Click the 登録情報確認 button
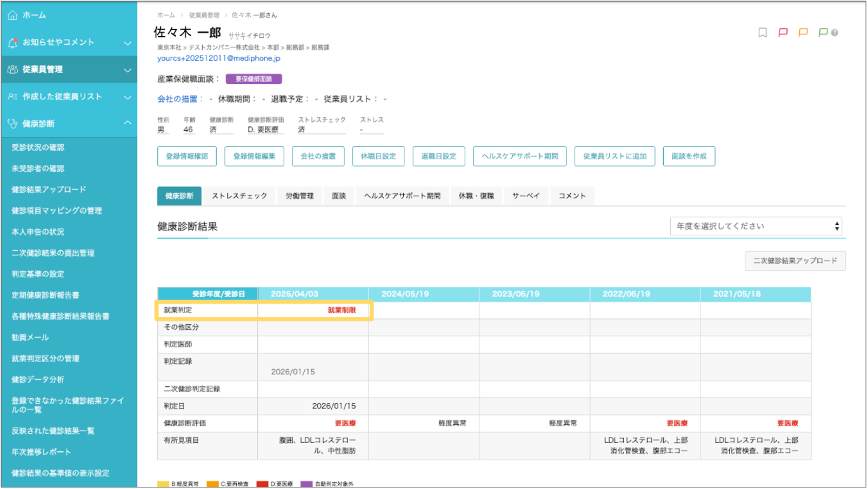 click(x=187, y=156)
